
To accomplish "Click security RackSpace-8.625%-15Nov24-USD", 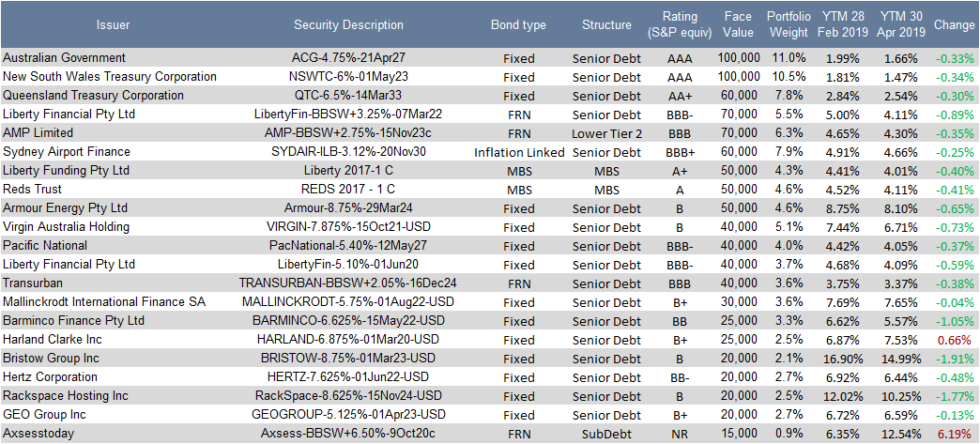I will [349, 396].
